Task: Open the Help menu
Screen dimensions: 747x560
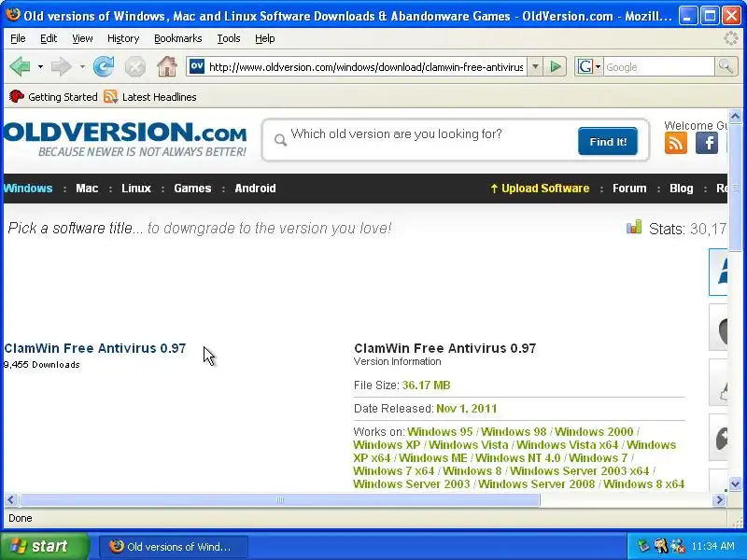Action: [x=265, y=38]
